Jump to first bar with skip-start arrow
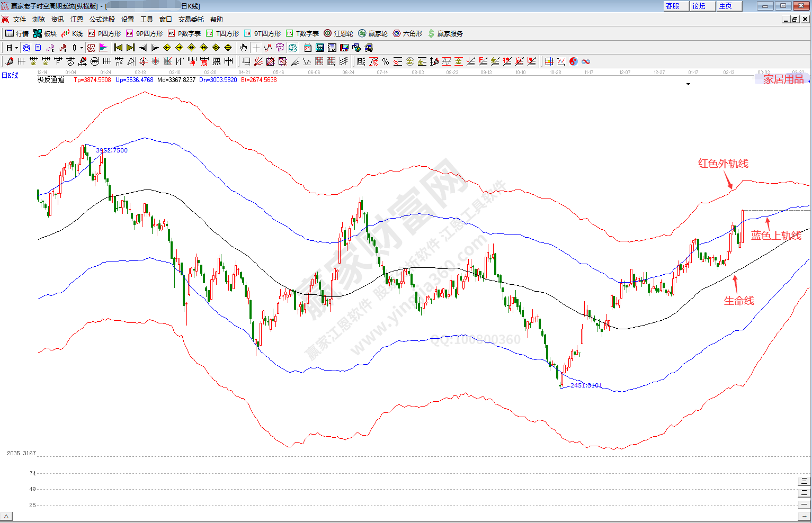Screen dimensions: 812x523 pos(118,48)
